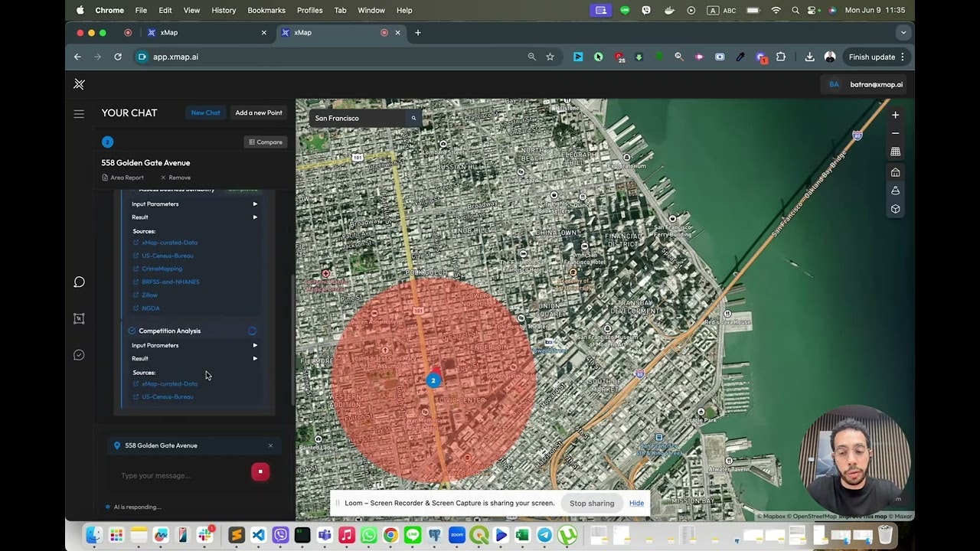Image resolution: width=980 pixels, height=551 pixels.
Task: Open the hamburger menu in chat sidebar
Action: pos(79,114)
